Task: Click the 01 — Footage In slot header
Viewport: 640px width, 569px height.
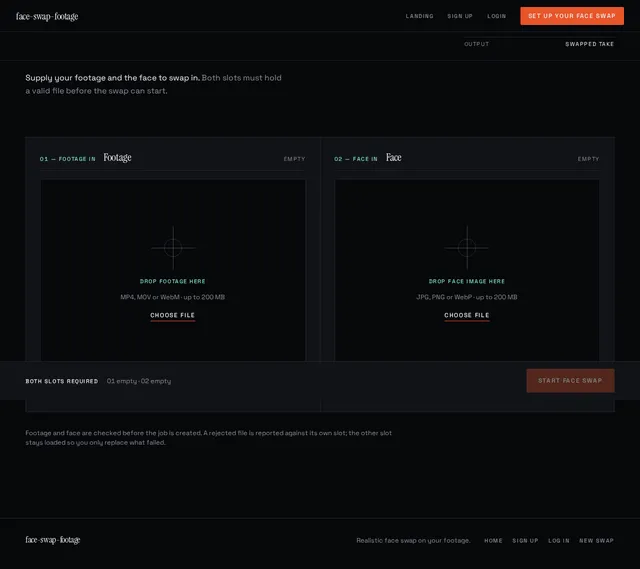Action: coord(173,158)
